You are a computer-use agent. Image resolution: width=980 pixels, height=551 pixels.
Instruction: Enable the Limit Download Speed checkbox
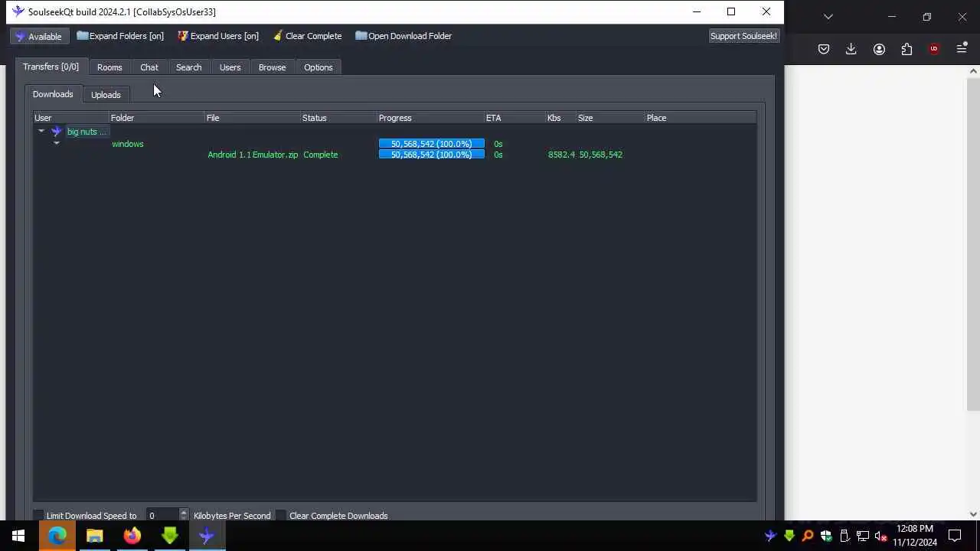click(38, 516)
